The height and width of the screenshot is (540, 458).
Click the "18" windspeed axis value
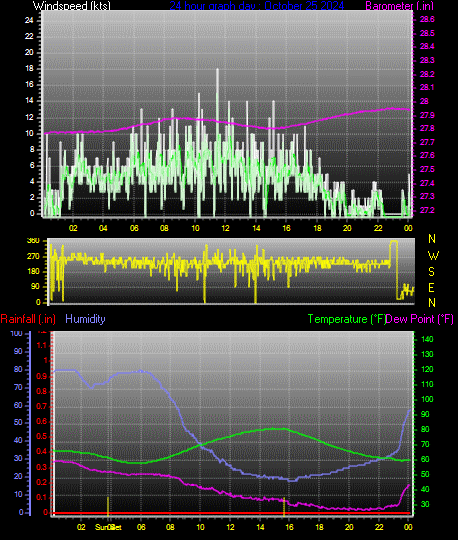pos(29,69)
